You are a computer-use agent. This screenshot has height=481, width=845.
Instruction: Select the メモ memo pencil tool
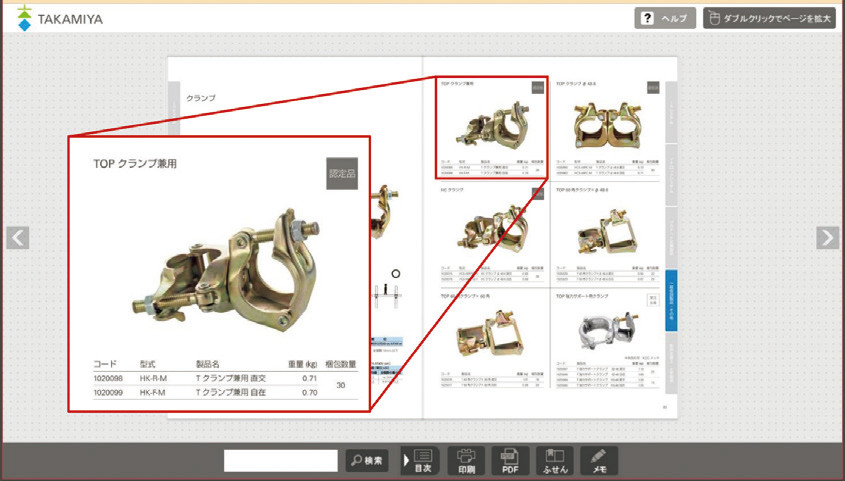(x=599, y=461)
